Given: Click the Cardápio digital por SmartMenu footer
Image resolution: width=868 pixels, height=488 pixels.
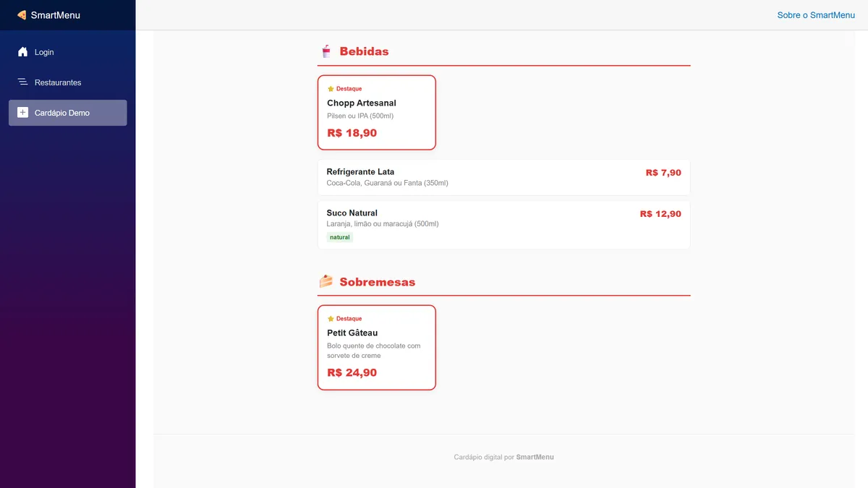Looking at the screenshot, I should (x=504, y=457).
